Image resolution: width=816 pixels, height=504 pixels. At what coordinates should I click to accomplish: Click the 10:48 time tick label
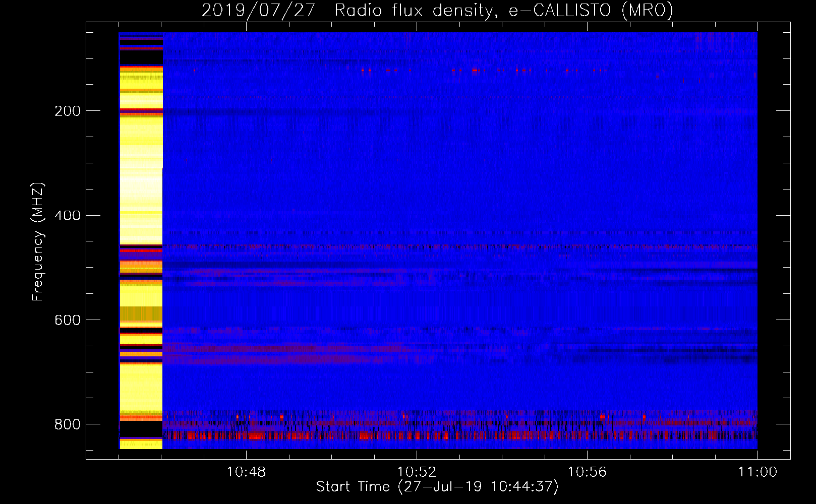[x=246, y=472]
